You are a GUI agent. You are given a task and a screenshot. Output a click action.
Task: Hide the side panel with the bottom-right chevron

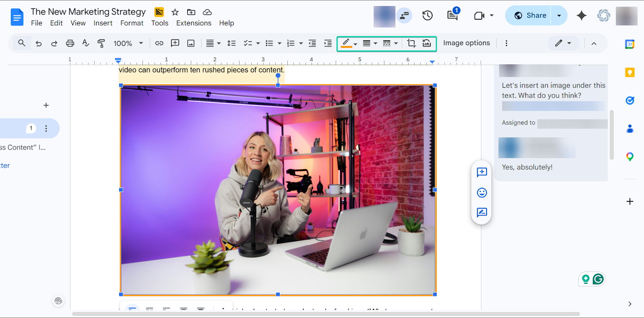click(x=630, y=304)
